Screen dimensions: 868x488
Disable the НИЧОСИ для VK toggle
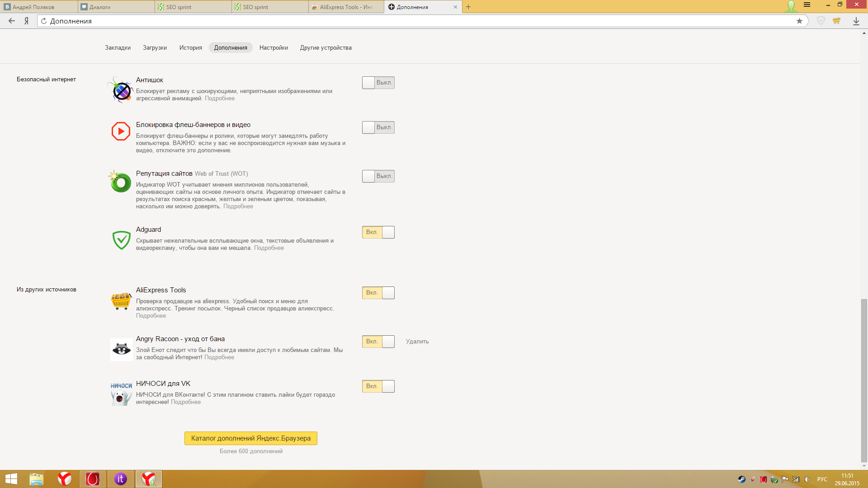pyautogui.click(x=378, y=386)
